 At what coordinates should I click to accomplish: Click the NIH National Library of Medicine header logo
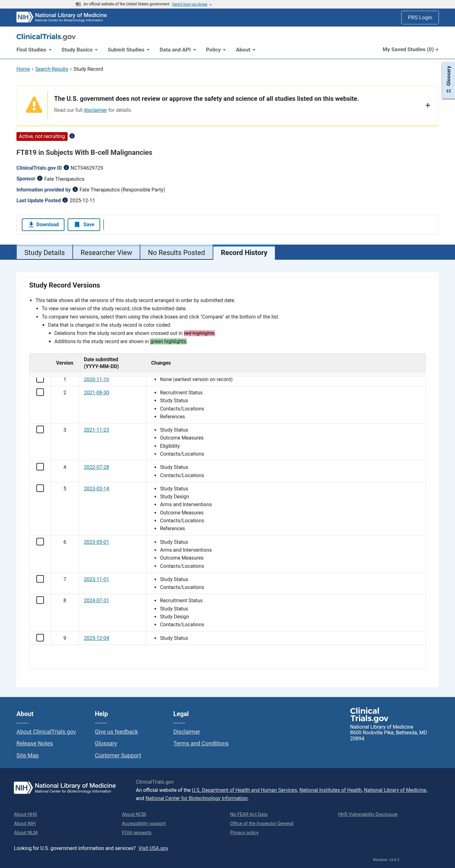click(x=62, y=17)
